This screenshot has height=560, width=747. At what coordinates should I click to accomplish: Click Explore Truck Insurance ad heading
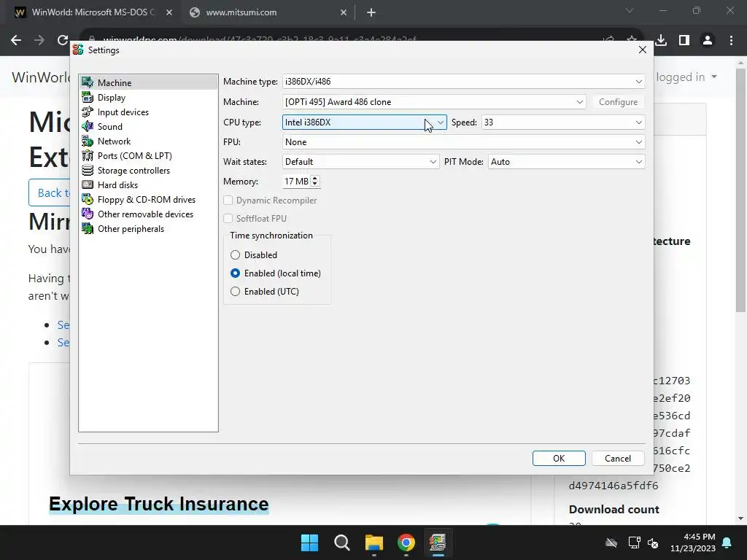(158, 504)
